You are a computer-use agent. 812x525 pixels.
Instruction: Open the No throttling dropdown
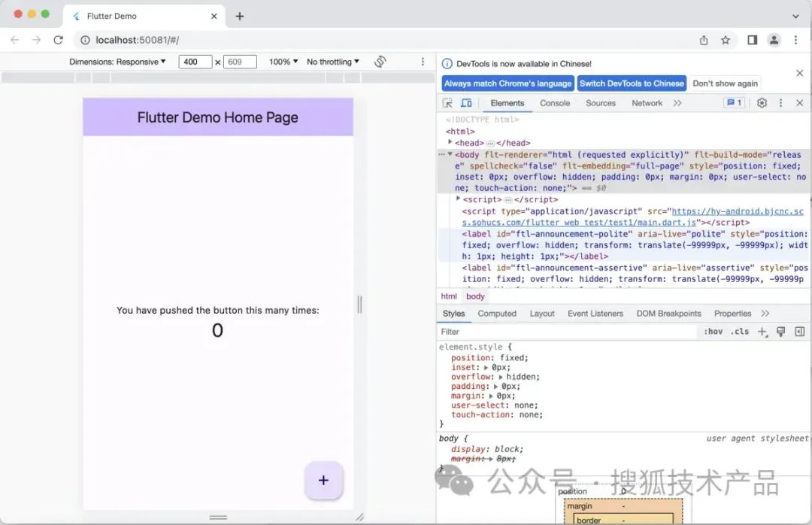pos(333,62)
